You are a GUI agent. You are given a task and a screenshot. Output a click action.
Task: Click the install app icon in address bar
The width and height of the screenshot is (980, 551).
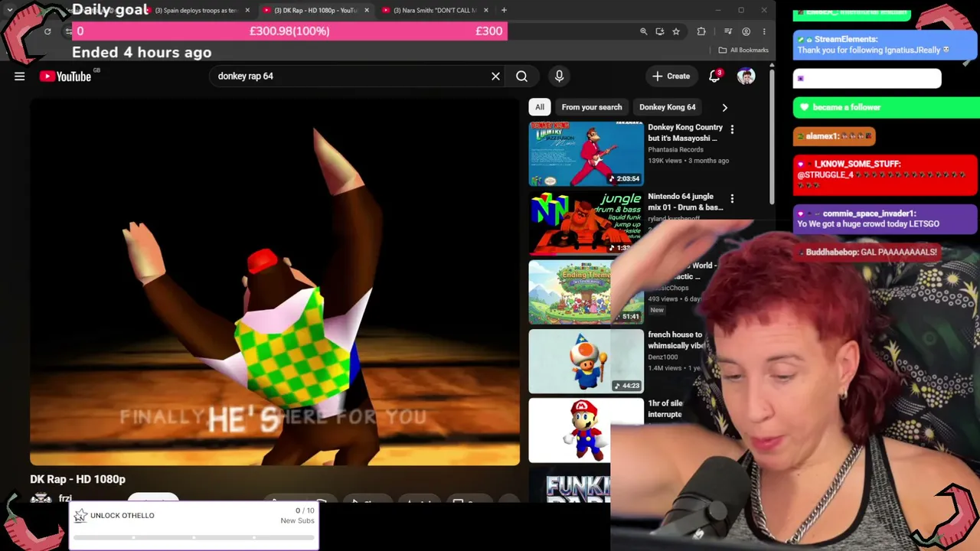660,31
